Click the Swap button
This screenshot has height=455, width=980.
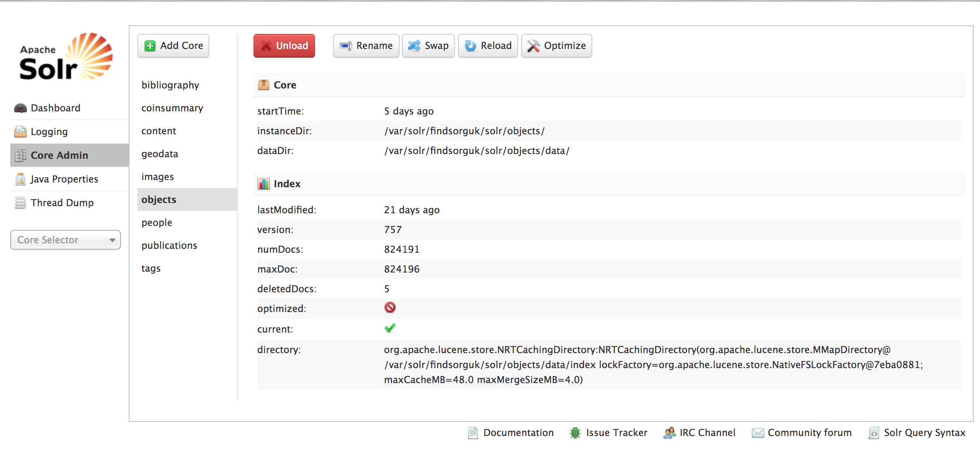click(x=428, y=46)
